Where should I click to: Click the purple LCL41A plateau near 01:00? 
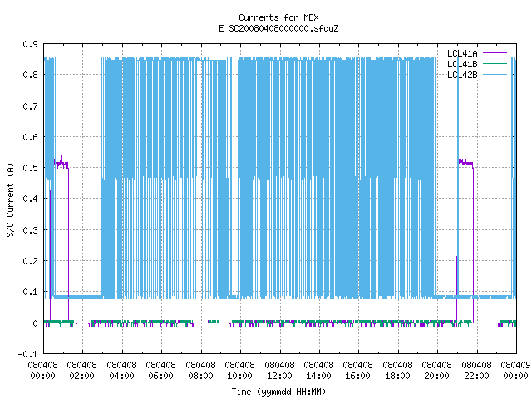click(62, 165)
